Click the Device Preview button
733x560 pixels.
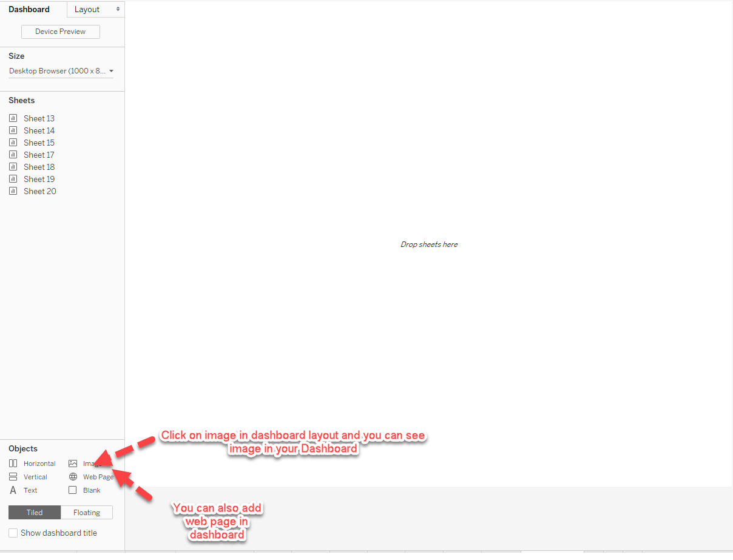click(61, 32)
